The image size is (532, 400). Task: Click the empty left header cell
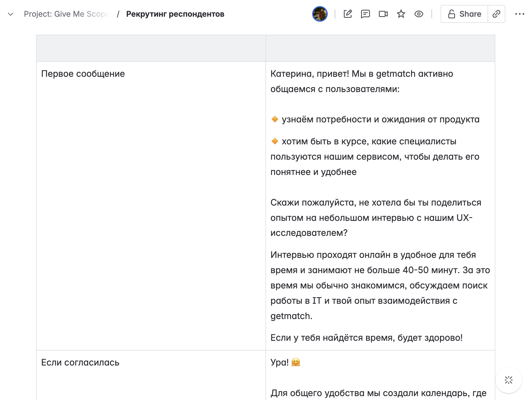point(151,48)
